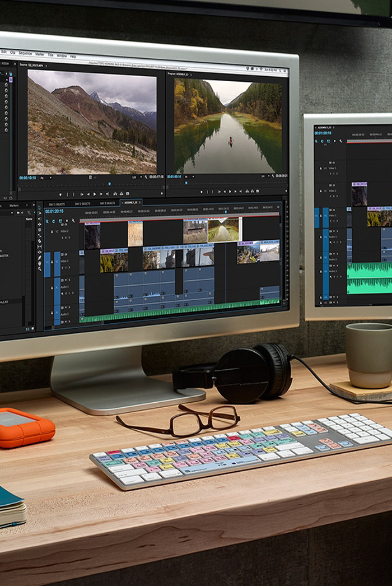392x586 pixels.
Task: Open the Window menu
Action: pyautogui.click(x=62, y=55)
